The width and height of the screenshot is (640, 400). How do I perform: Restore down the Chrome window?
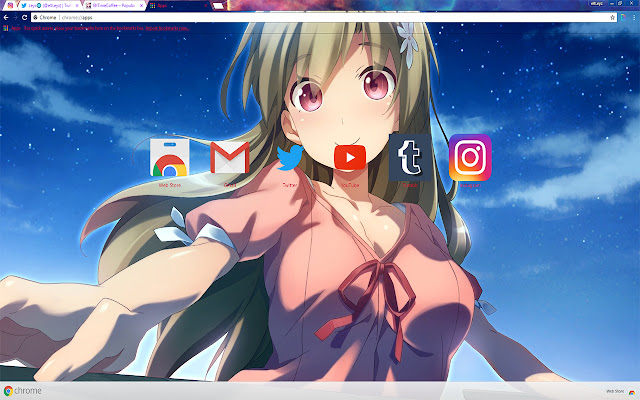[x=620, y=3]
